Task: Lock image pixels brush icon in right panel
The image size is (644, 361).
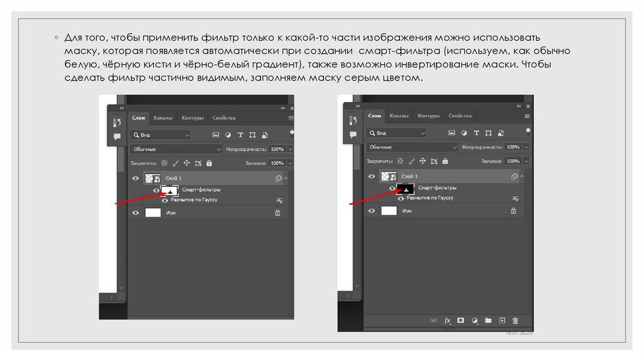Action: (x=412, y=161)
